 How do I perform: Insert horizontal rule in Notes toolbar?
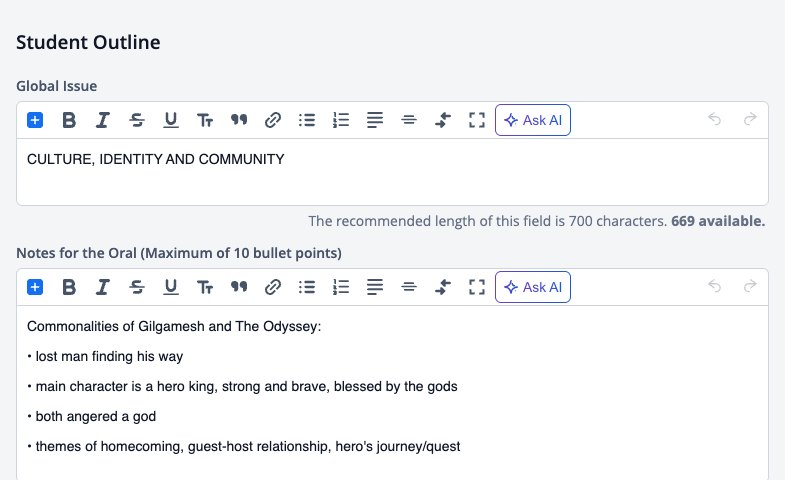409,287
